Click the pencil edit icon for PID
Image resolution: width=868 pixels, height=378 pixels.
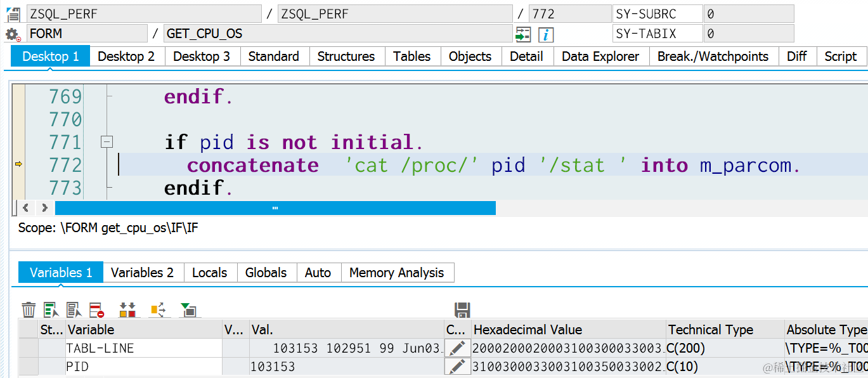pos(457,367)
